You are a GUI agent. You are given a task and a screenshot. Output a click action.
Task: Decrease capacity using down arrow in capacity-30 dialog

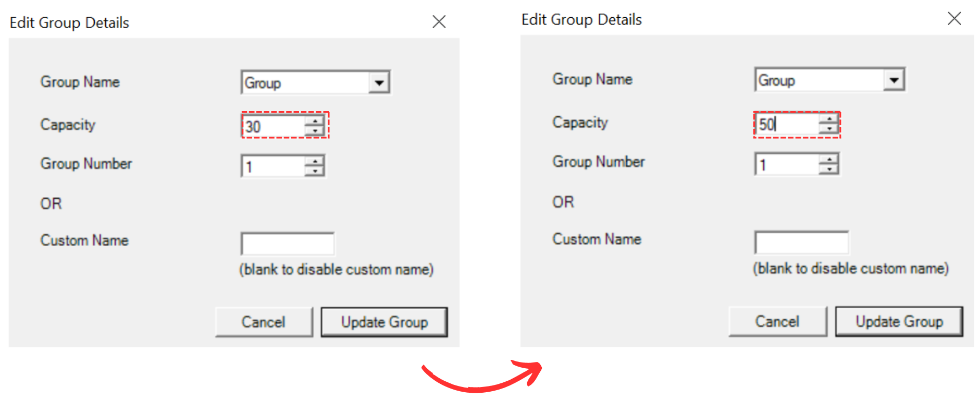point(315,130)
